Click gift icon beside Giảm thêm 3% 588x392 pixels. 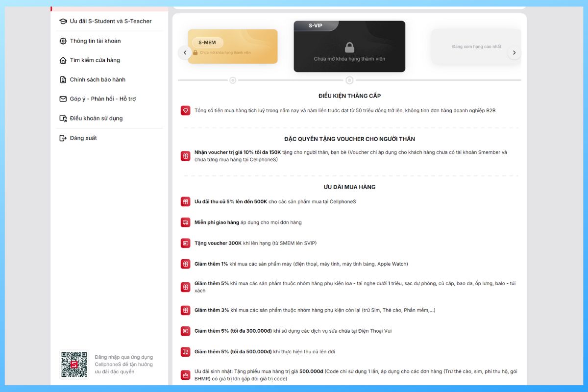pos(185,310)
